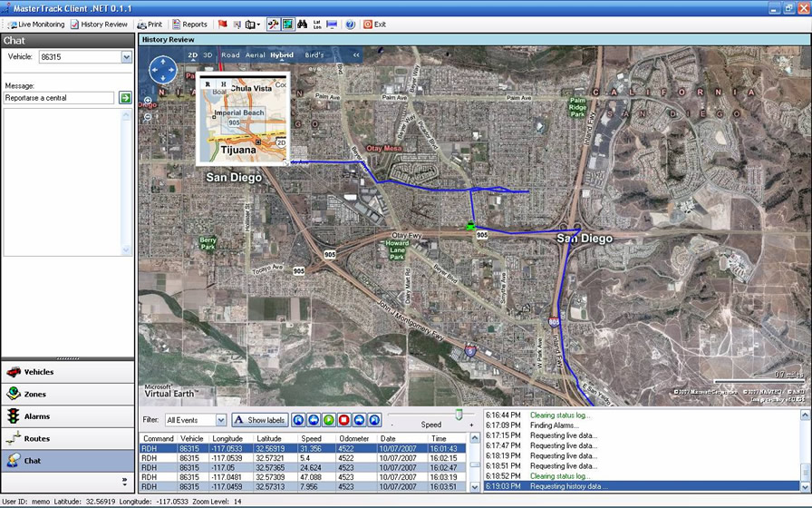
Task: Select the row with speed 7.956
Action: (303, 487)
